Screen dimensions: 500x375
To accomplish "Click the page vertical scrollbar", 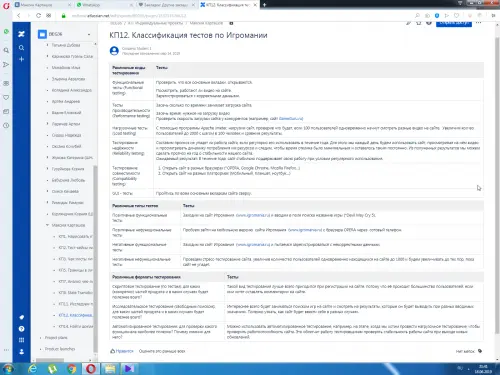I will tap(497, 187).
